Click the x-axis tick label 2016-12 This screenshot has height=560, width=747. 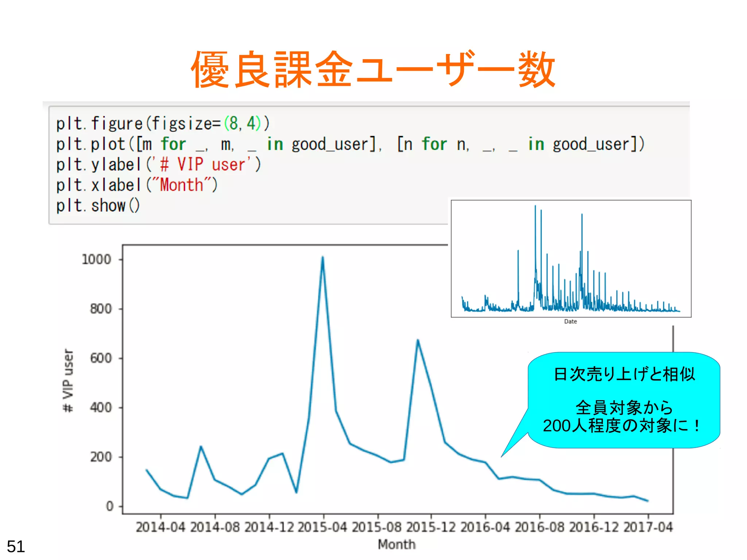[594, 527]
